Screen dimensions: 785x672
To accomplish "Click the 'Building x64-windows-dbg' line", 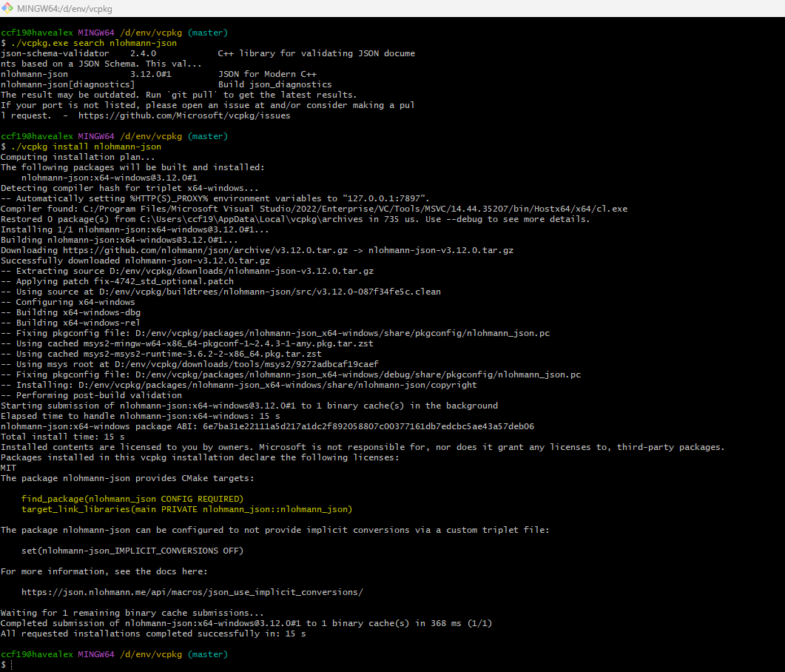I will pyautogui.click(x=70, y=312).
